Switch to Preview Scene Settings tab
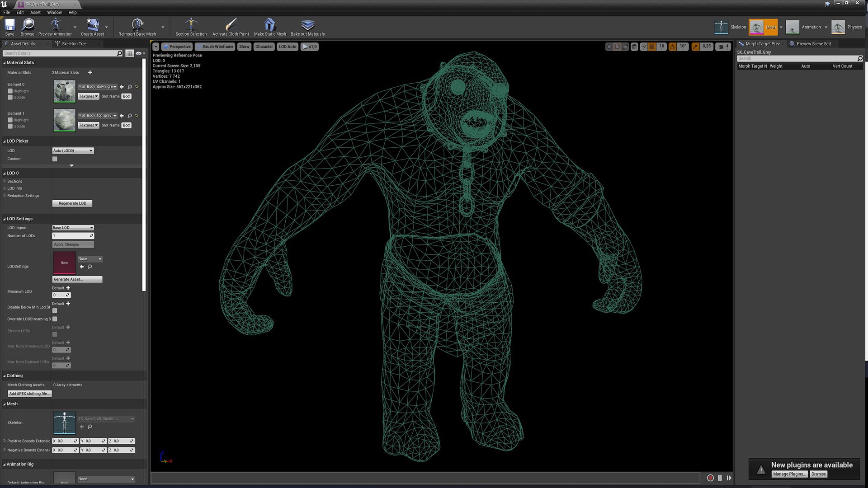Viewport: 868px width, 488px height. [x=814, y=44]
